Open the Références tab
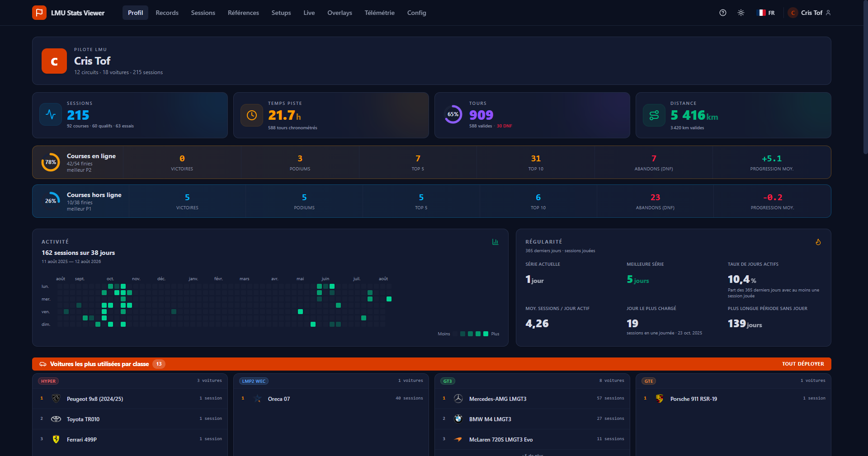Viewport: 868px width, 456px height. 243,13
